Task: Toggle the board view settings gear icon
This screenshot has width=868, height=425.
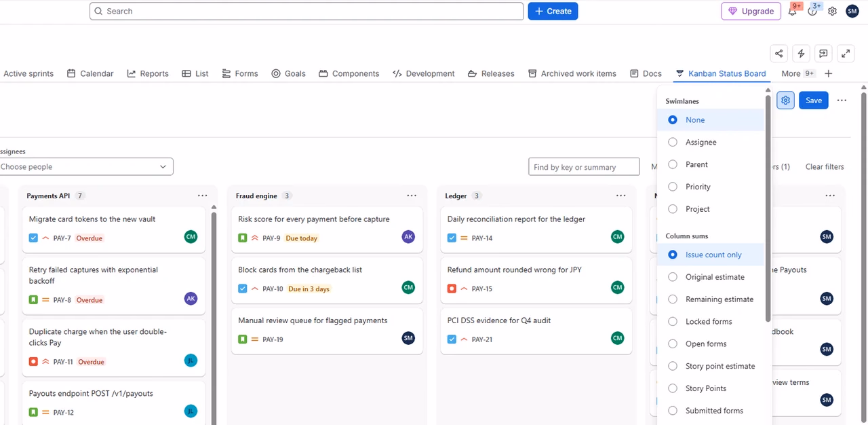Action: (785, 100)
